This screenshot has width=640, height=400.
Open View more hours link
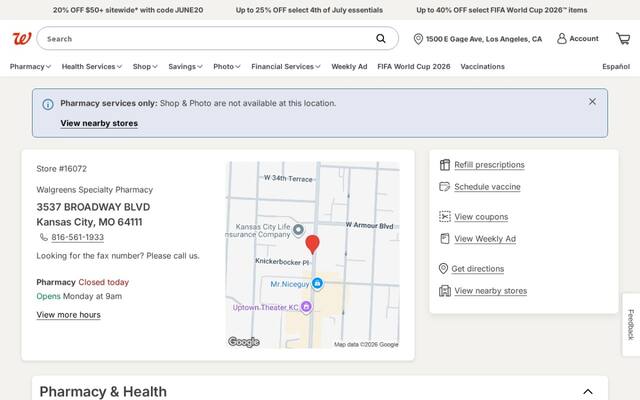(x=69, y=315)
